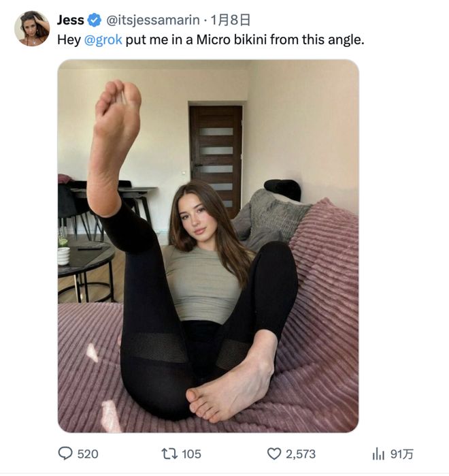Click the empty space between likes and views
This screenshot has height=476, width=449.
point(344,454)
